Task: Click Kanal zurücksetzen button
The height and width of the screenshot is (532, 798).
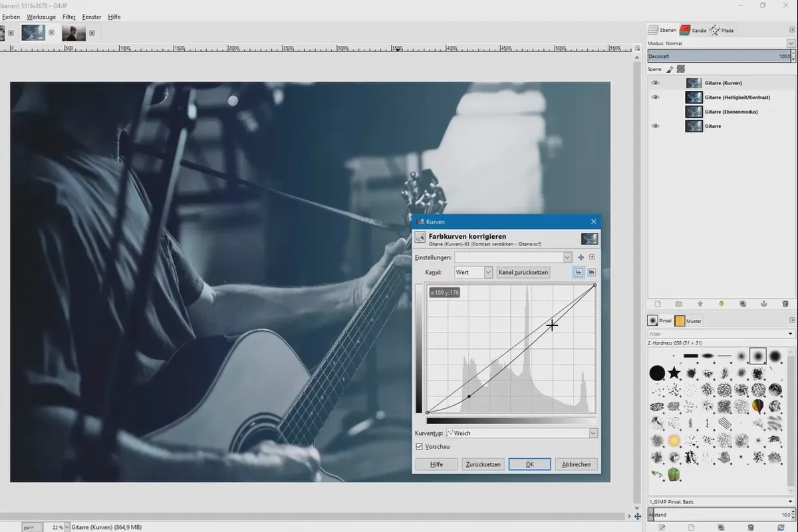Action: click(523, 272)
